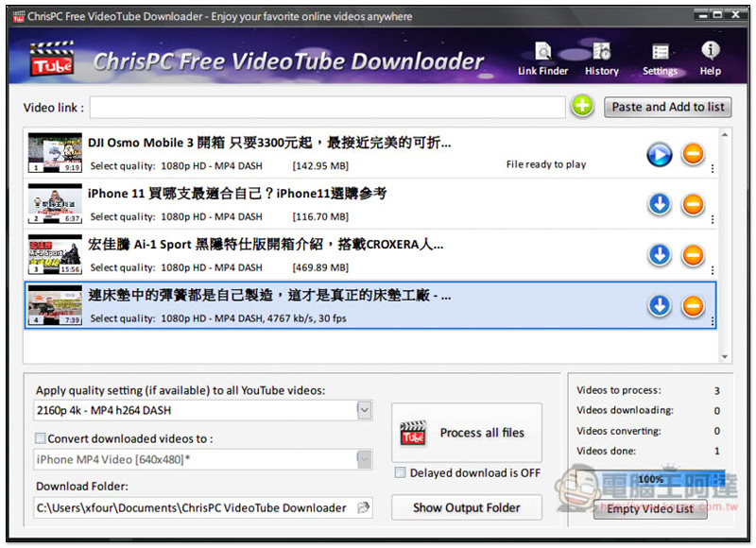Toggle the Delayed download is OFF checkbox
The image size is (756, 548).
coord(401,473)
